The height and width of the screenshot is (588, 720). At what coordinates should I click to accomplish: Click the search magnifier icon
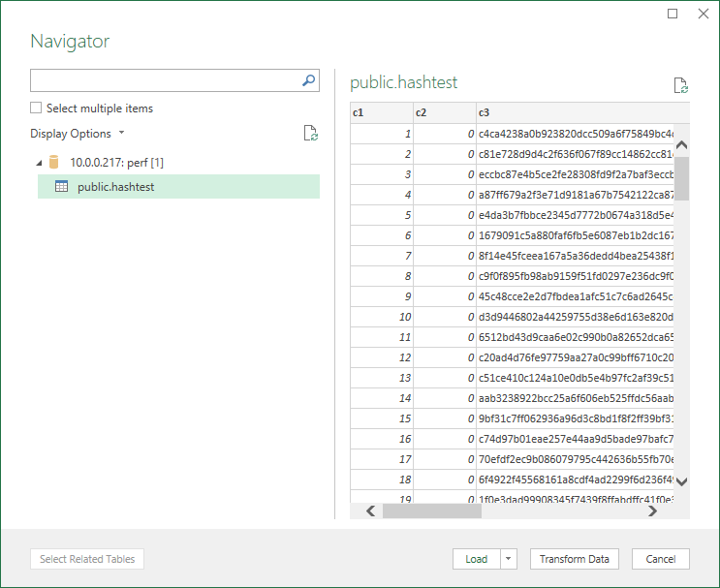[309, 80]
